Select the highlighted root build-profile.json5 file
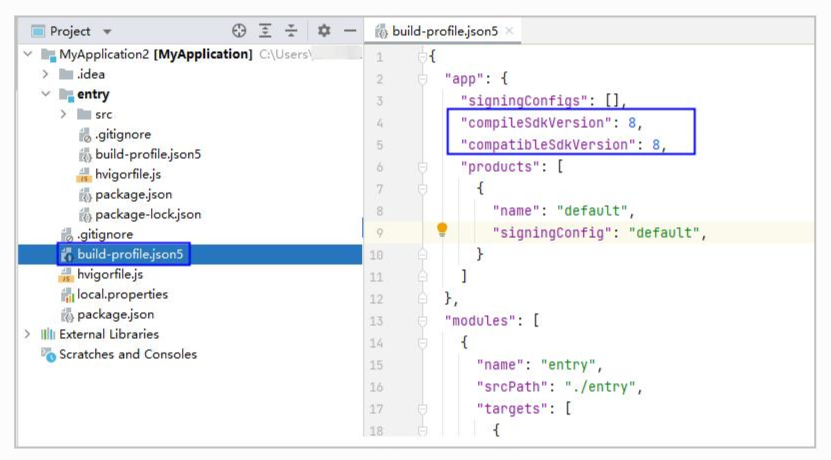 click(130, 254)
